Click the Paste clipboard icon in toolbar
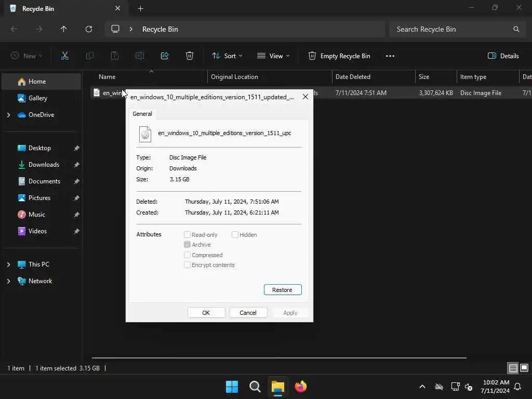The height and width of the screenshot is (399, 532). click(115, 56)
